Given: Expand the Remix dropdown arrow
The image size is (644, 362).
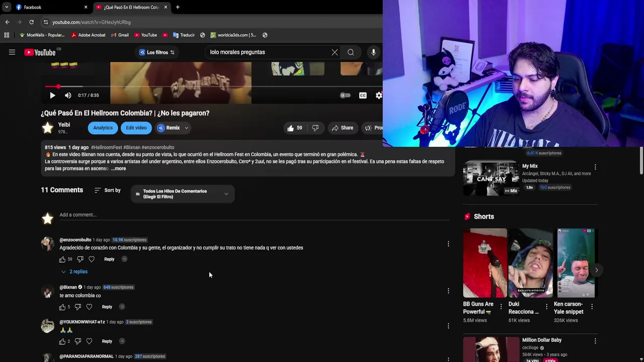Looking at the screenshot, I should [x=186, y=128].
